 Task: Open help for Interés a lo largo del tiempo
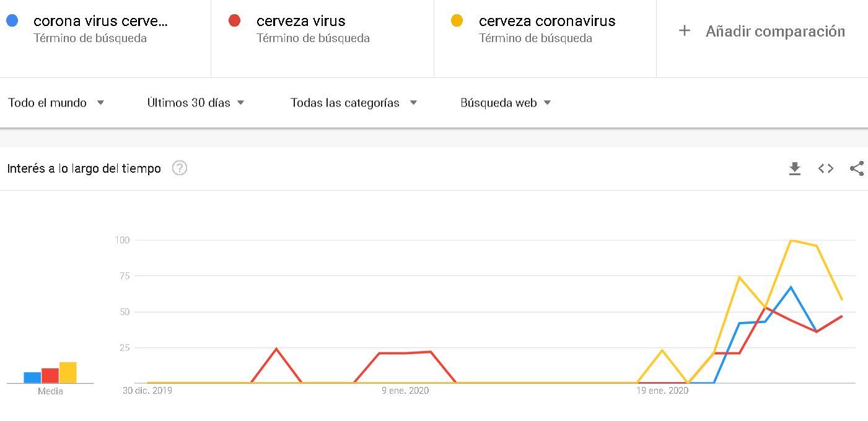pos(180,168)
